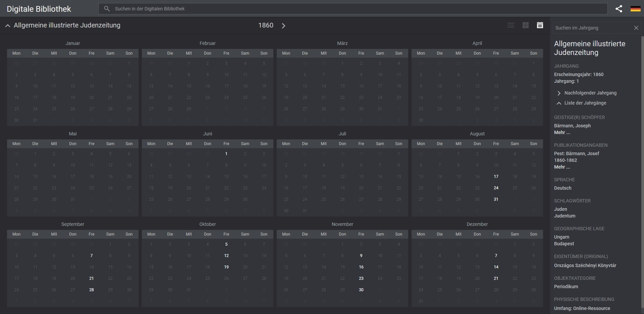Click Periodikum object category

click(566, 287)
